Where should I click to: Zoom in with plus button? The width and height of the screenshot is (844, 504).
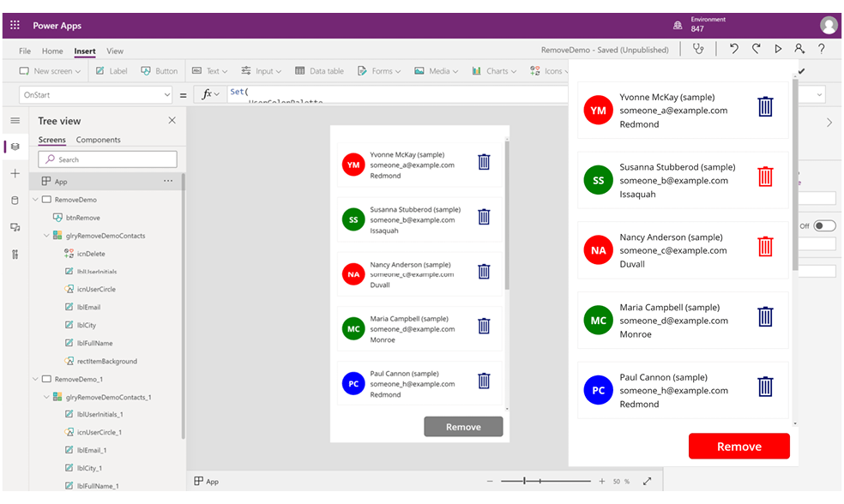click(x=602, y=482)
